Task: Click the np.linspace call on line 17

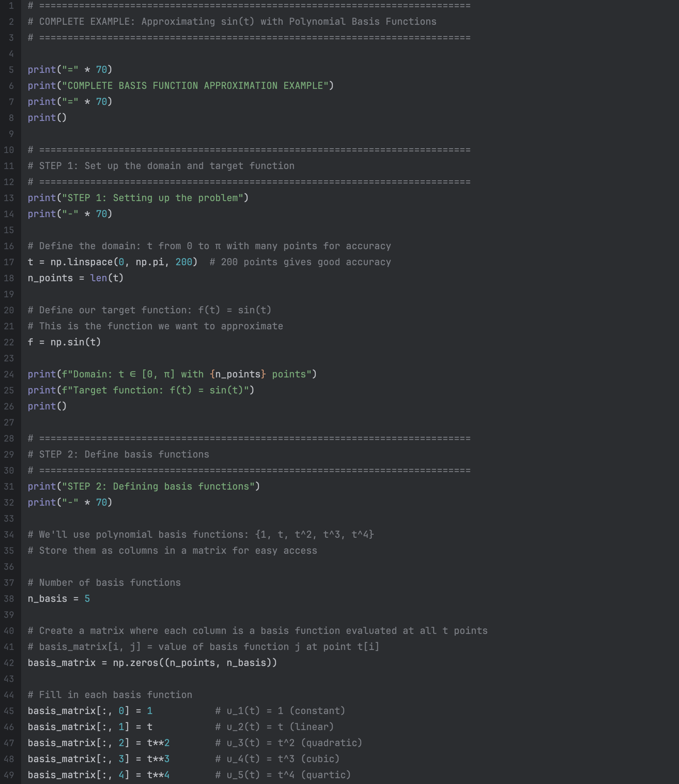Action: coord(124,262)
